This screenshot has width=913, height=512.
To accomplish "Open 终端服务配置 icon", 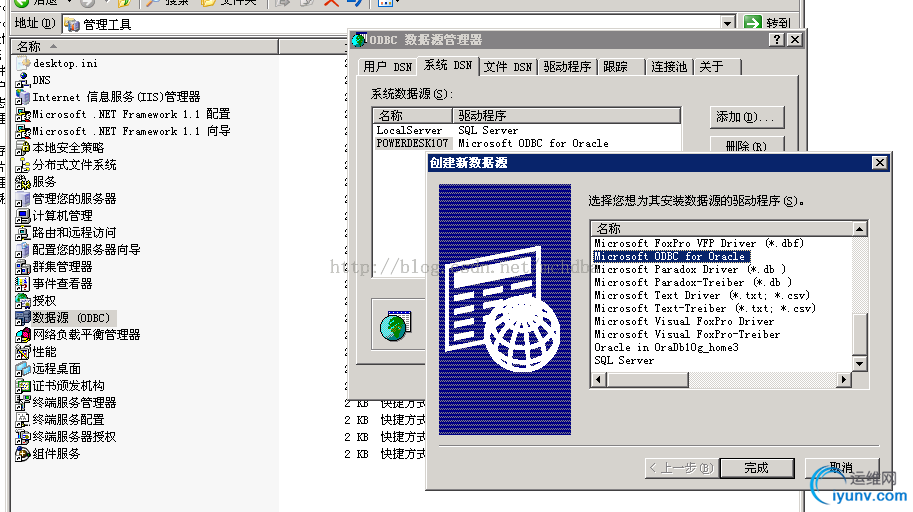I will click(x=23, y=419).
